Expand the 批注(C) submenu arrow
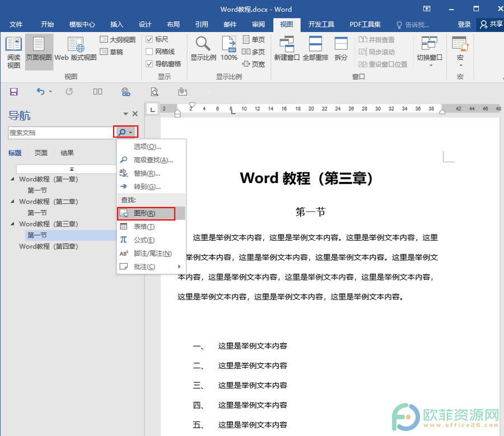Viewport: 504px width, 436px height. point(179,266)
